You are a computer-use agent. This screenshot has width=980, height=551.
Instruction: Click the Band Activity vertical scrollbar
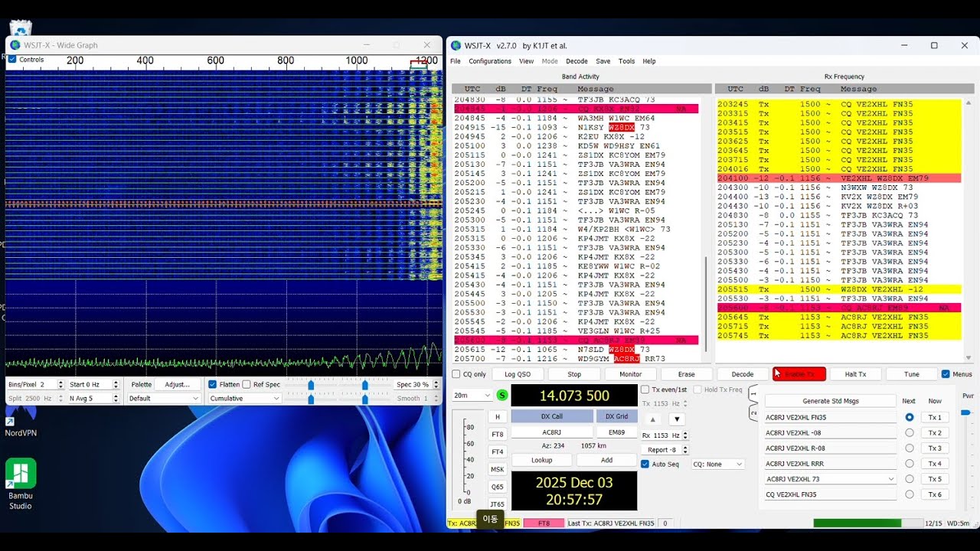[x=707, y=305]
